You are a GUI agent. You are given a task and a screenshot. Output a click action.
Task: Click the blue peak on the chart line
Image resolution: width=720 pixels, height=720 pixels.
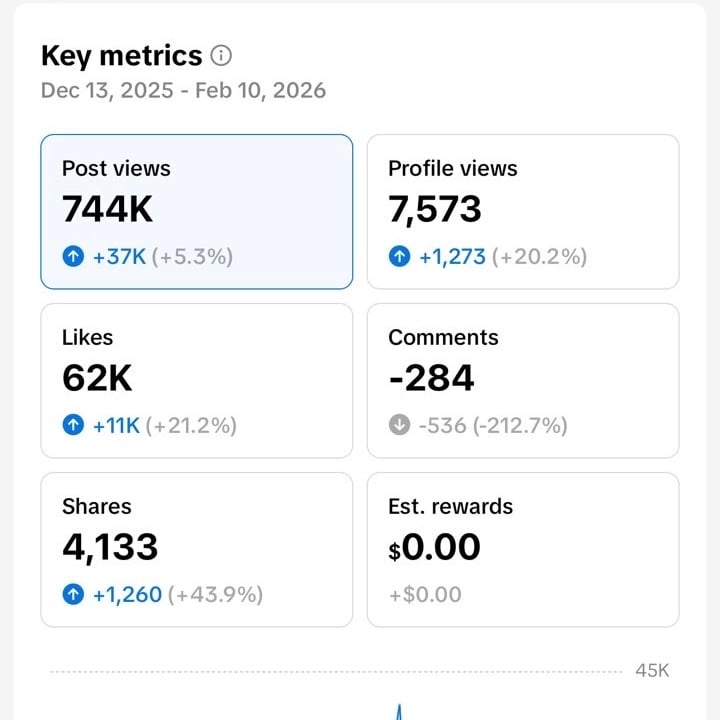point(399,712)
